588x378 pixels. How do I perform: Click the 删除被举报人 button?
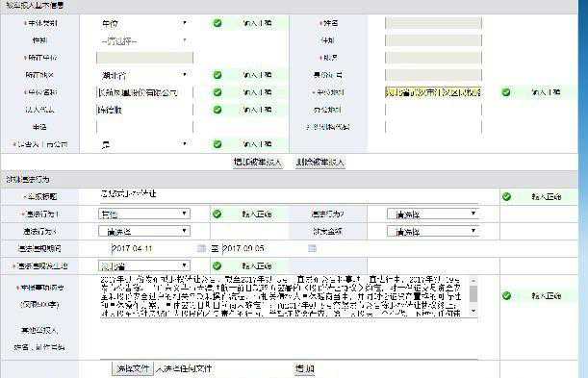click(320, 163)
